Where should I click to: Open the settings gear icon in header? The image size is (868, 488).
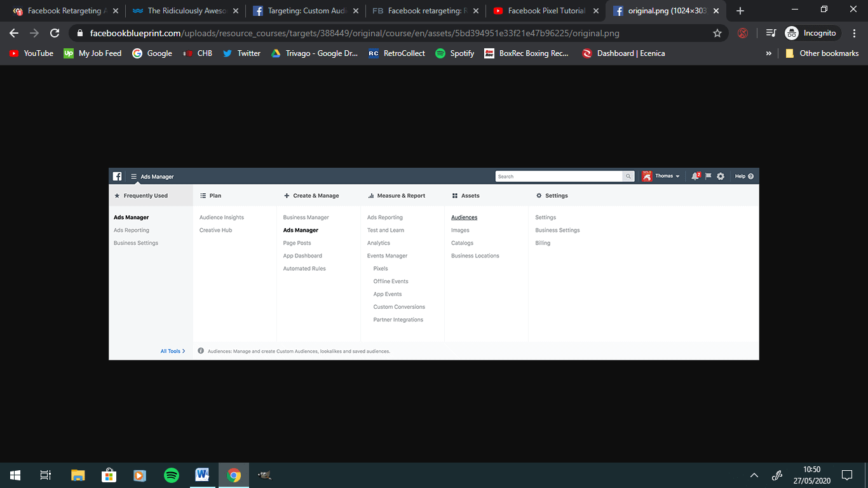[x=721, y=176]
